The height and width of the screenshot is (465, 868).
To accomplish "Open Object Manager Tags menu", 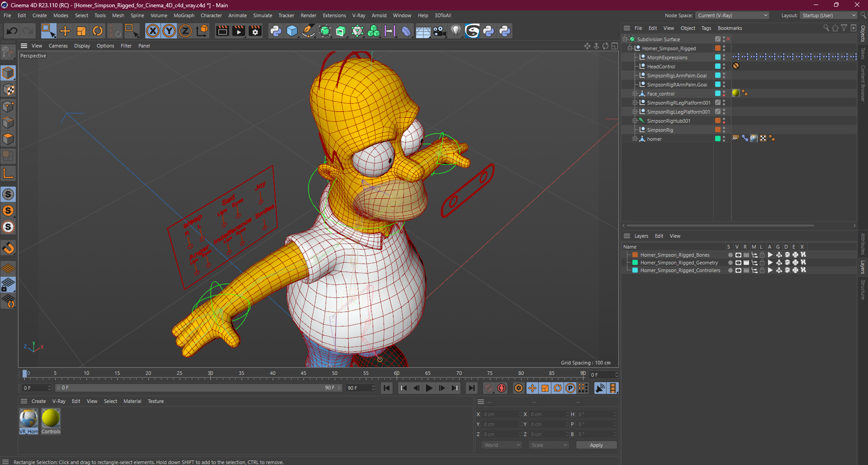I will 706,28.
